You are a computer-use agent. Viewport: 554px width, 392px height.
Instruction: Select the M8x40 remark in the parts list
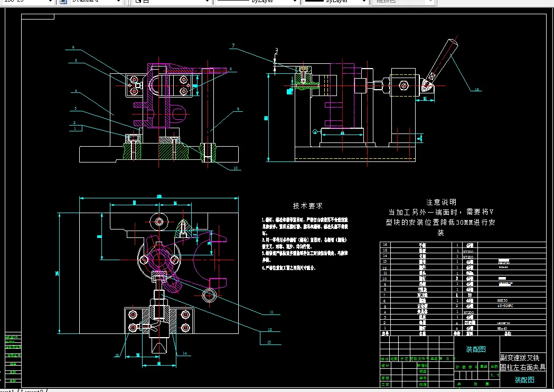(x=502, y=329)
